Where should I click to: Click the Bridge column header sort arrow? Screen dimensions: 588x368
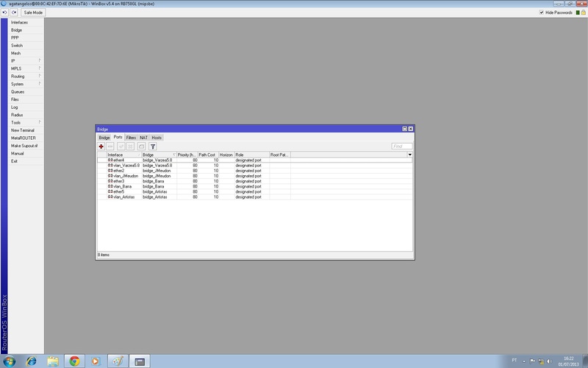(x=174, y=155)
